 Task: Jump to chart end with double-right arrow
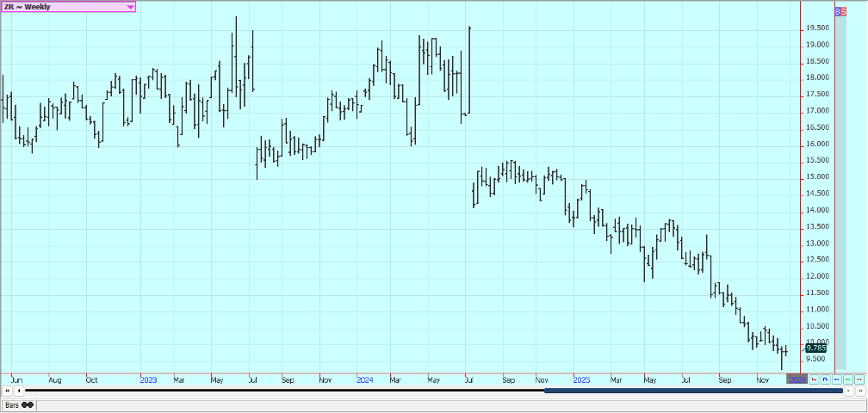(x=860, y=391)
